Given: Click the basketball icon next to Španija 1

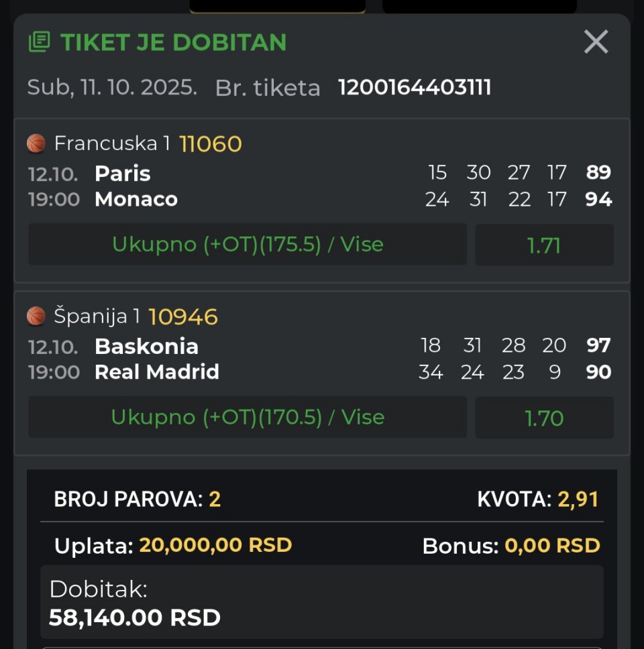Looking at the screenshot, I should (36, 316).
